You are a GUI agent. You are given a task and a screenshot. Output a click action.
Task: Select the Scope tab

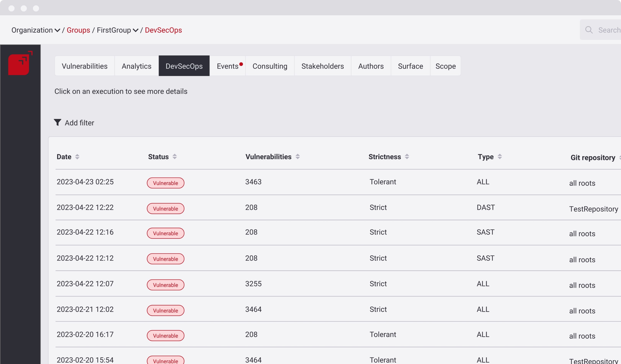coord(445,66)
